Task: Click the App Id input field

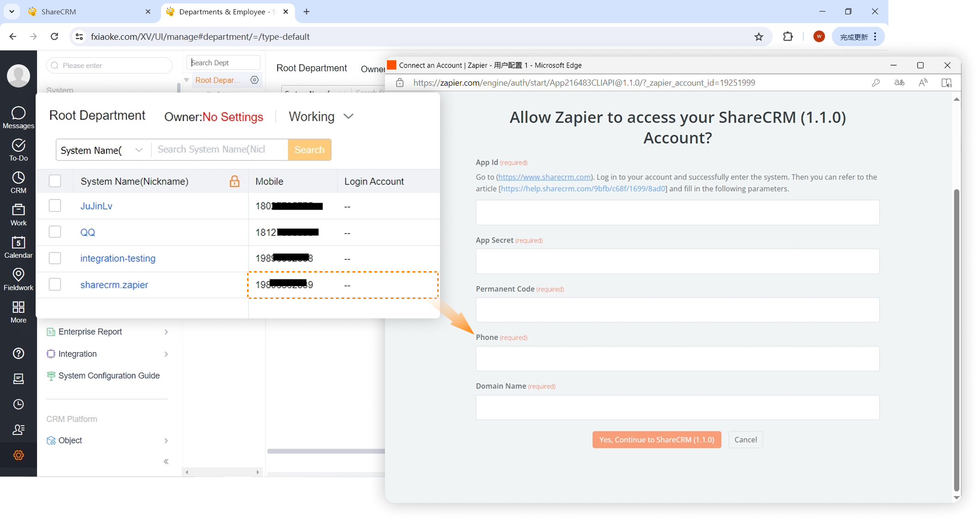Action: click(677, 212)
